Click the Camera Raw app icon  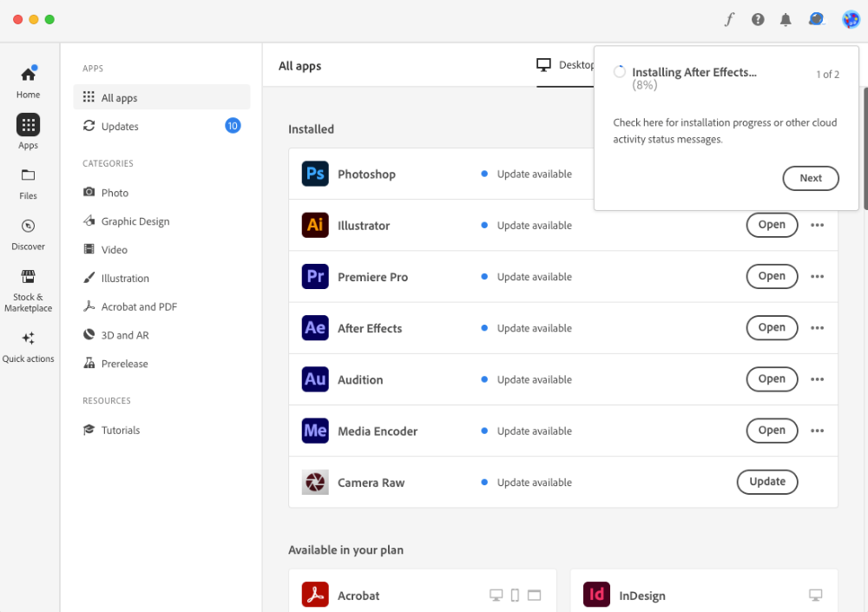click(315, 483)
